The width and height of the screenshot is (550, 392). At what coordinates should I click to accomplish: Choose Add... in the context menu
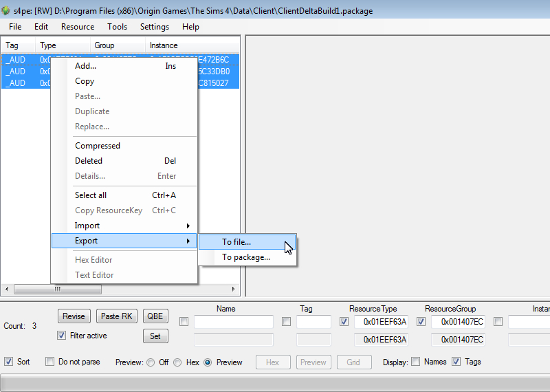[x=124, y=66]
